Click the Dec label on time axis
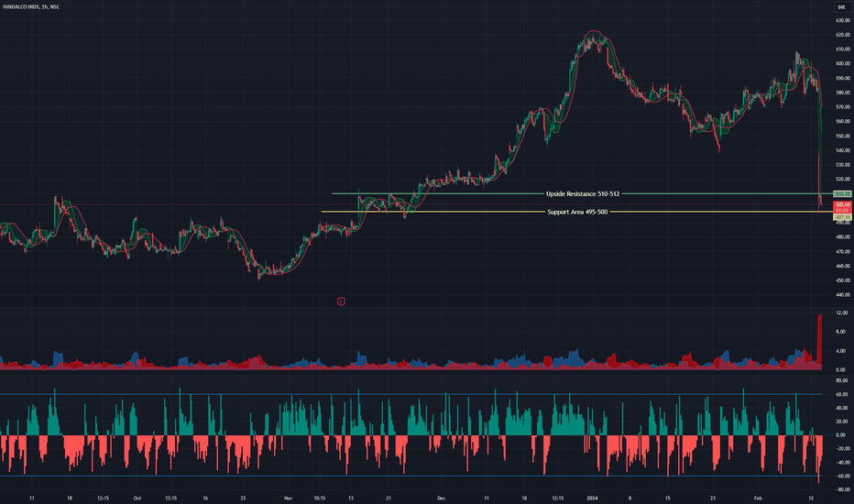This screenshot has height=504, width=854. click(x=441, y=498)
